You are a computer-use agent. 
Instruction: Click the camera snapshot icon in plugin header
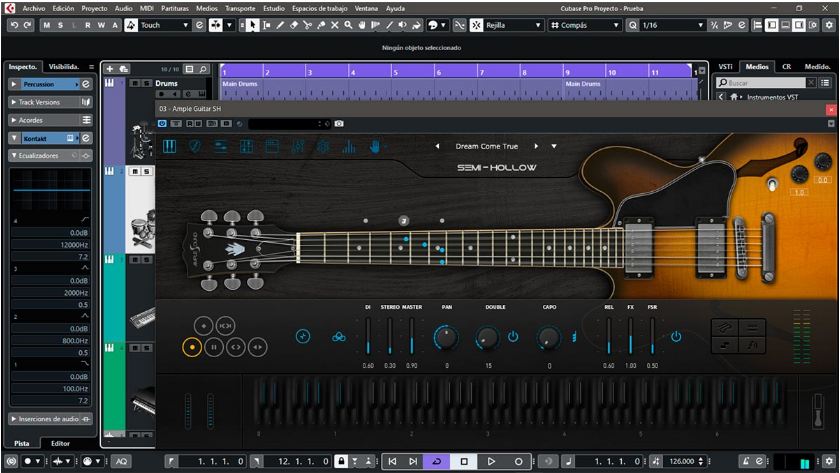click(x=339, y=124)
